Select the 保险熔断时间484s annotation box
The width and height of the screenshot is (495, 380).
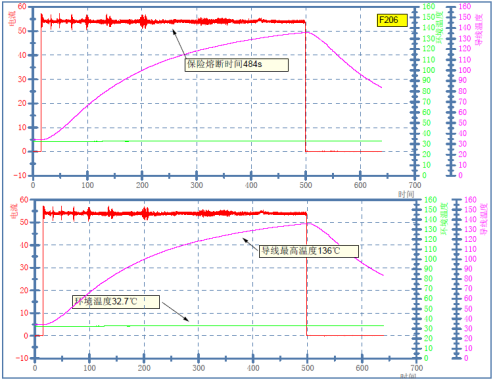tap(237, 64)
